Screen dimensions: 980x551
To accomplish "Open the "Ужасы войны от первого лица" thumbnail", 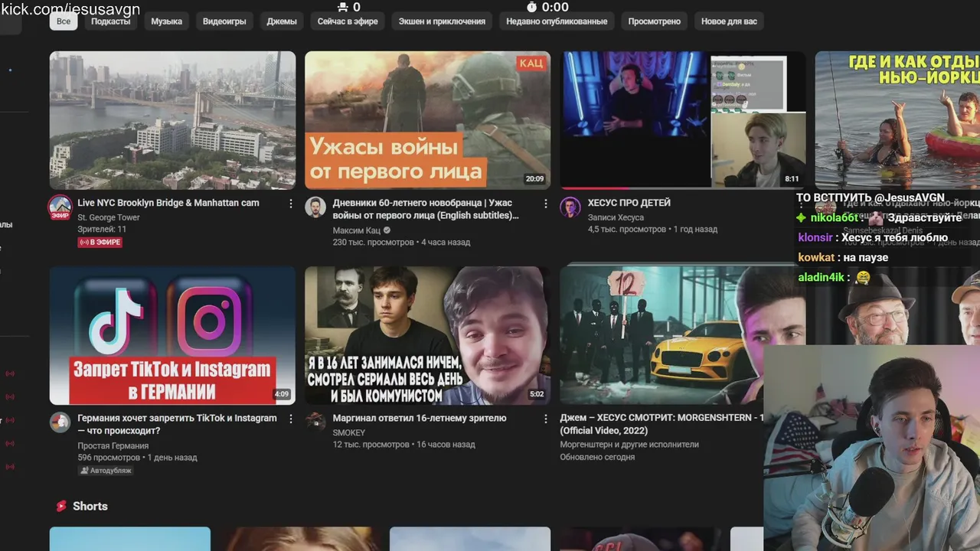I will tap(427, 120).
